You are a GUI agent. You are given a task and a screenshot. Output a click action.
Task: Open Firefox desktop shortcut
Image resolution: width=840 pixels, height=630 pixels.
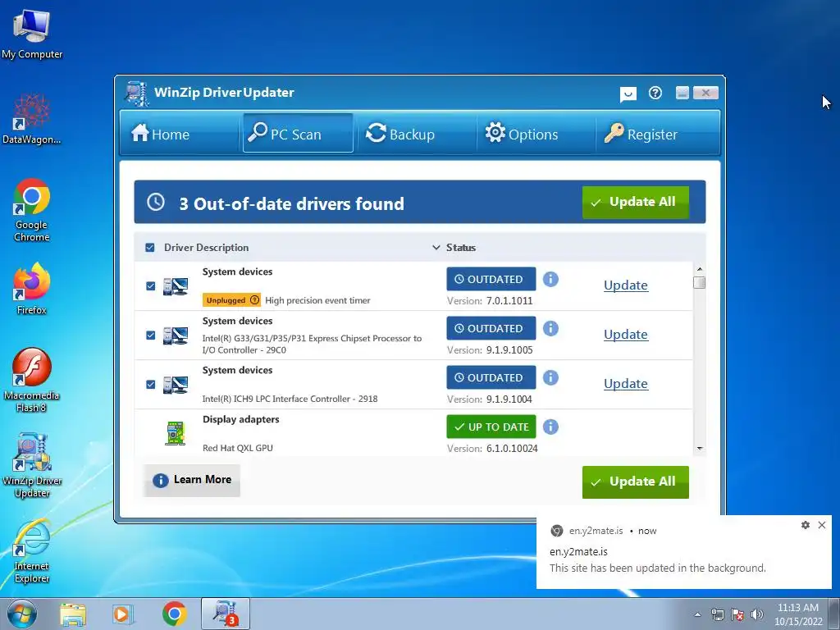(x=32, y=290)
